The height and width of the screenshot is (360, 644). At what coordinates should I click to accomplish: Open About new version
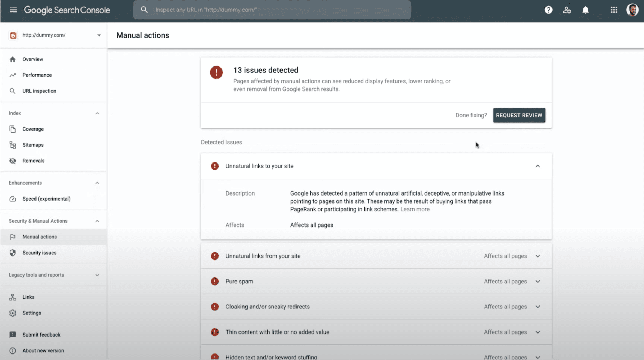pos(53,350)
